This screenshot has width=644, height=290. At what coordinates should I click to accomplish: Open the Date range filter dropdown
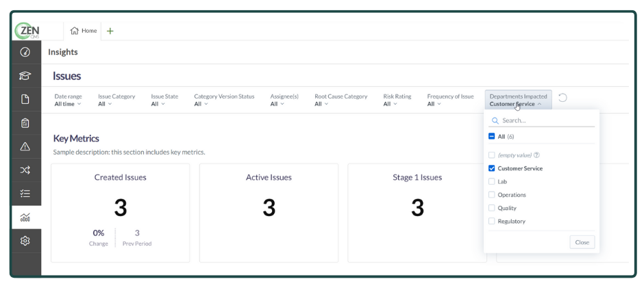pyautogui.click(x=69, y=100)
